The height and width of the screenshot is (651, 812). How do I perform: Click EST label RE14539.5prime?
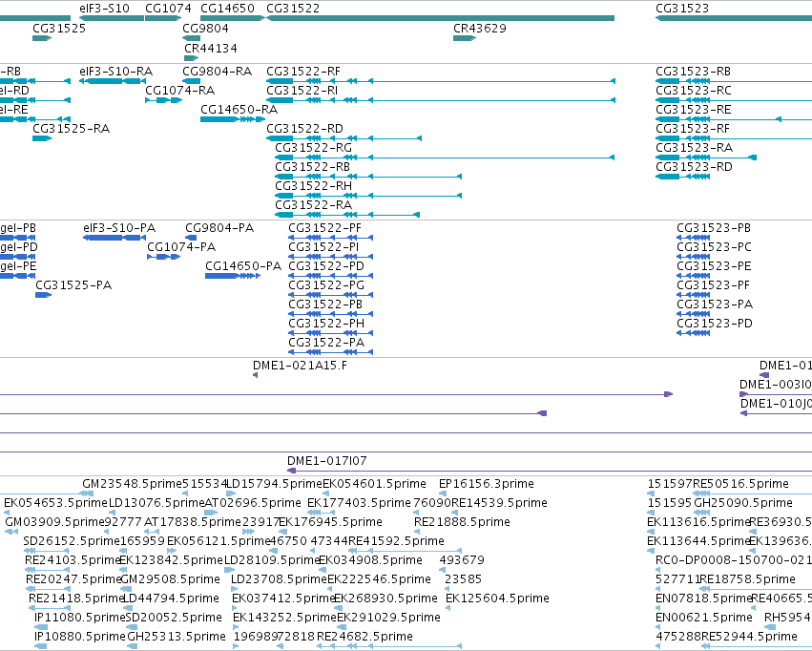pos(499,503)
